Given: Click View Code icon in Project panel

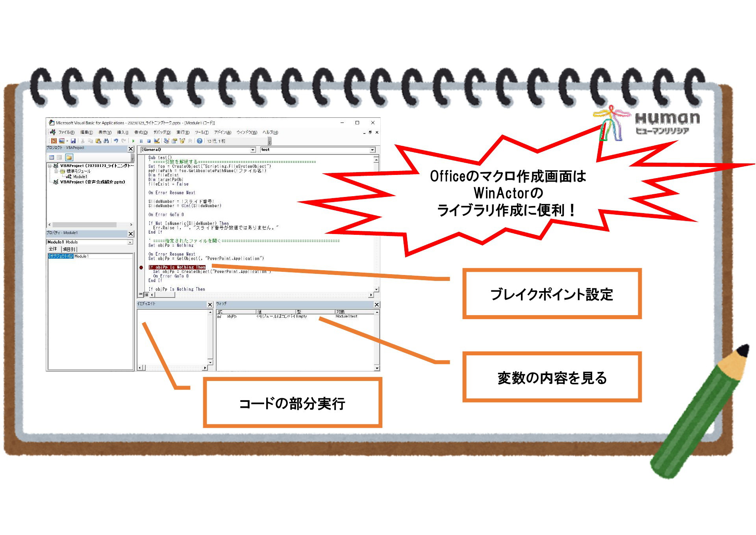Looking at the screenshot, I should point(52,157).
